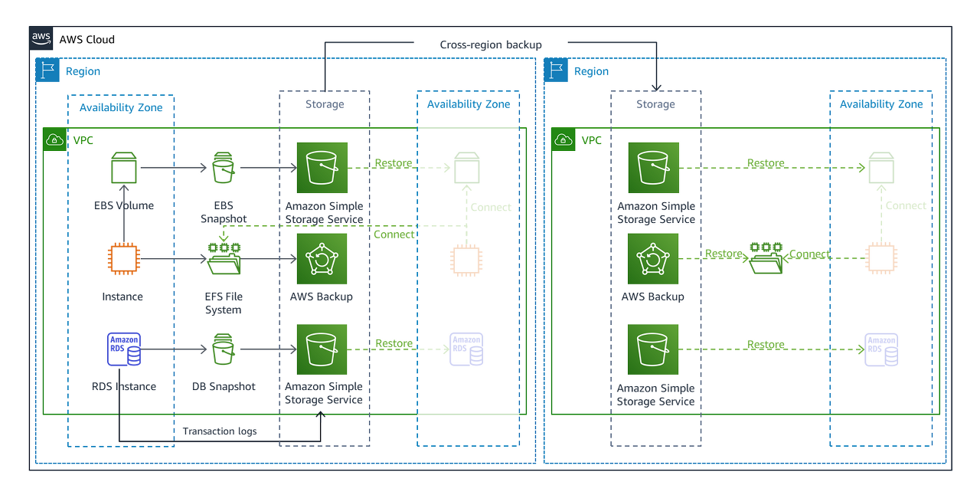Click the faded restored EBS volume in left region
The height and width of the screenshot is (495, 980).
[466, 168]
